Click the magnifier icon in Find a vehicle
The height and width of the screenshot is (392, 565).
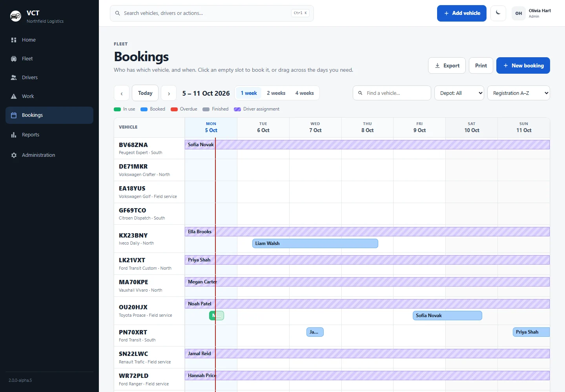click(360, 93)
